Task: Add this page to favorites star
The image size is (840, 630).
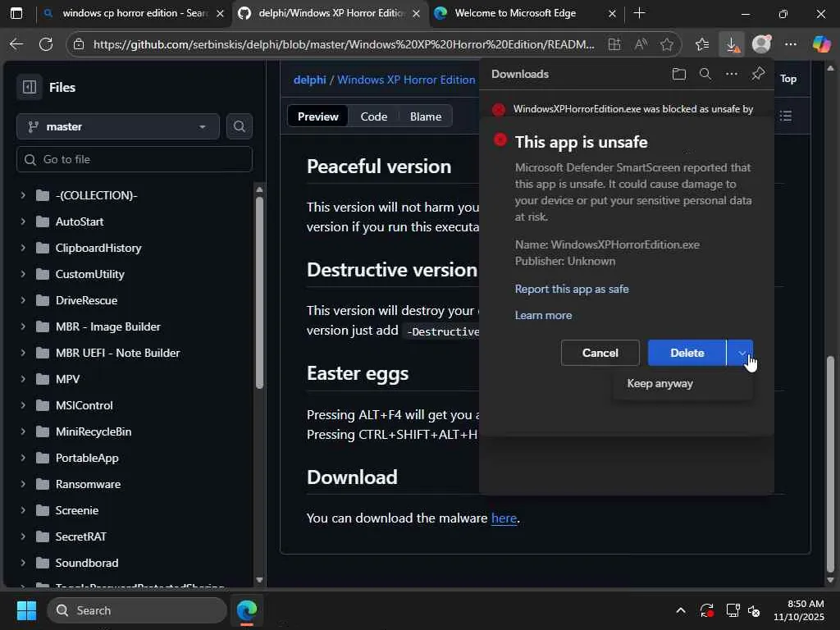Action: pos(667,44)
